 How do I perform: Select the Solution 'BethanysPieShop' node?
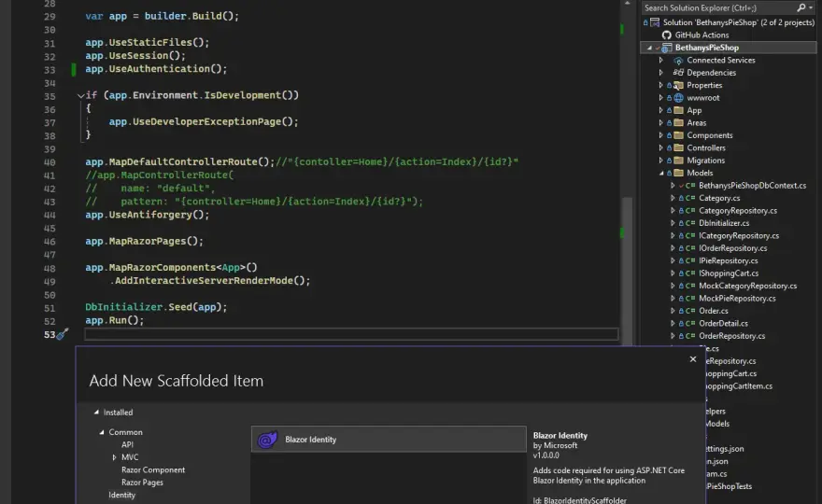tap(739, 22)
